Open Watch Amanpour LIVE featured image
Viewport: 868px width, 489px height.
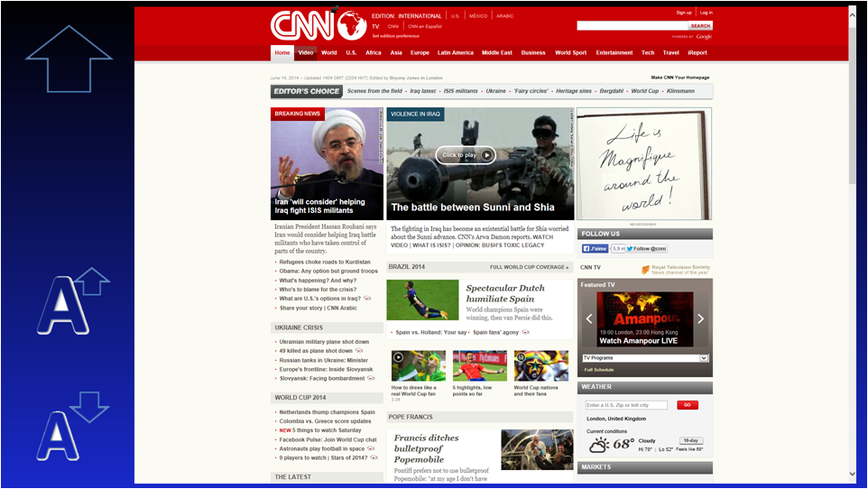[x=645, y=319]
